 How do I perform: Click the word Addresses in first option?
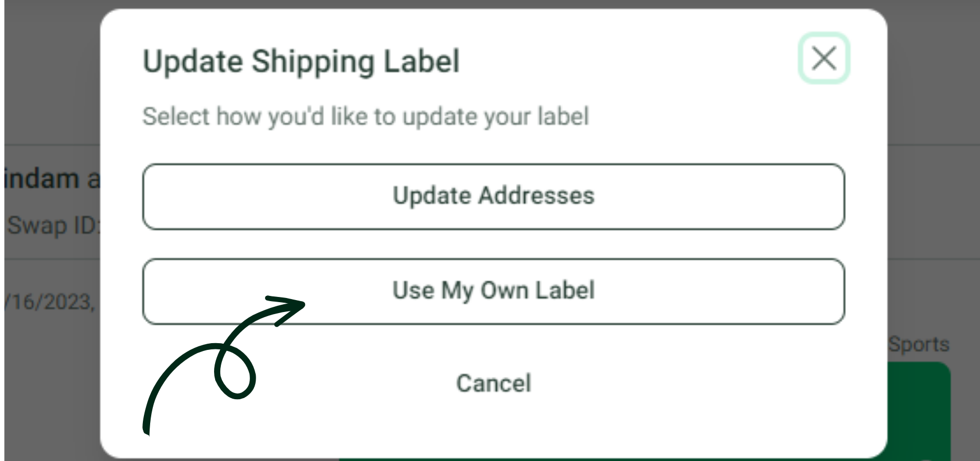536,196
